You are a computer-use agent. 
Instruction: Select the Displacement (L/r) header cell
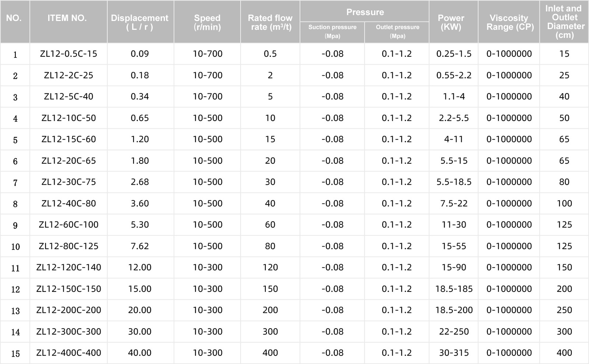click(140, 22)
